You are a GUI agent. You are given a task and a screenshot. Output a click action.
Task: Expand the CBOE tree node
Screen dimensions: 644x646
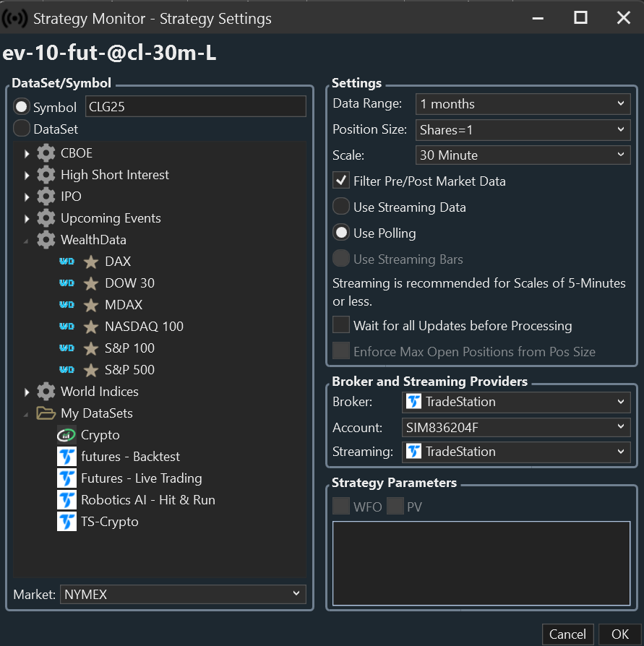[27, 153]
